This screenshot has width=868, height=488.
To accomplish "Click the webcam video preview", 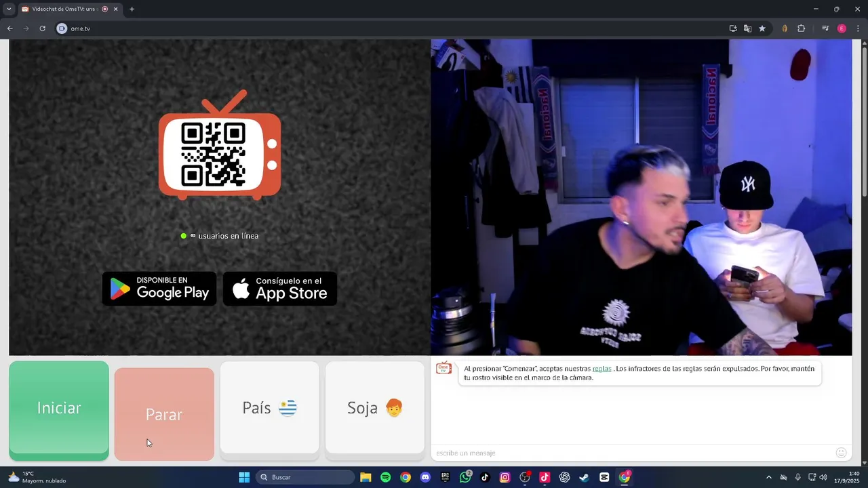I will [642, 197].
